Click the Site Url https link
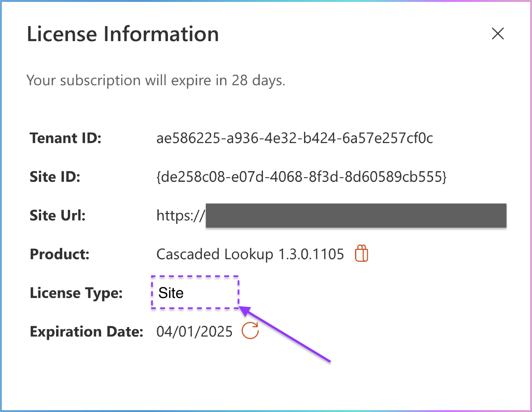Image resolution: width=532 pixels, height=412 pixels. pos(180,216)
